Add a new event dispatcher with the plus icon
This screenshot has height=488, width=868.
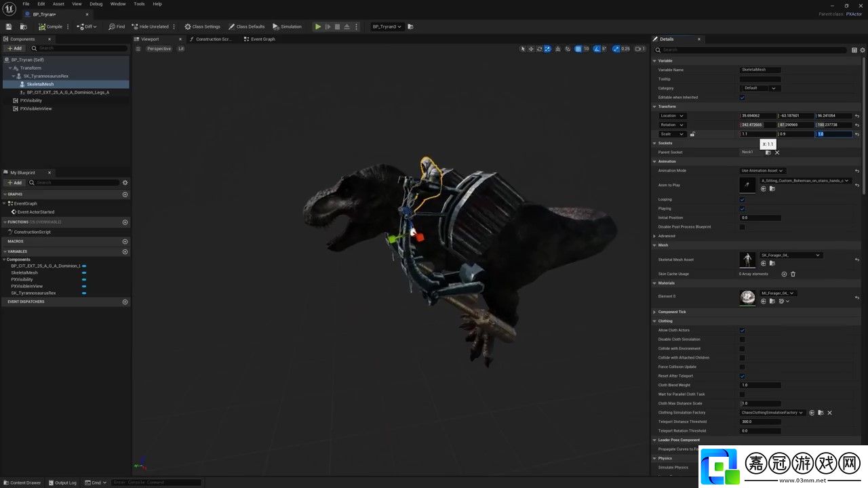click(x=125, y=302)
